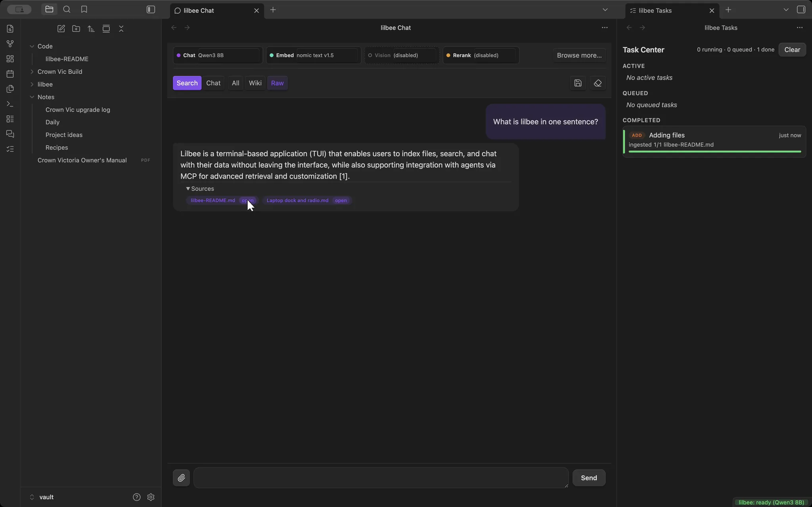Attach a file with the paperclip icon

[x=181, y=478]
